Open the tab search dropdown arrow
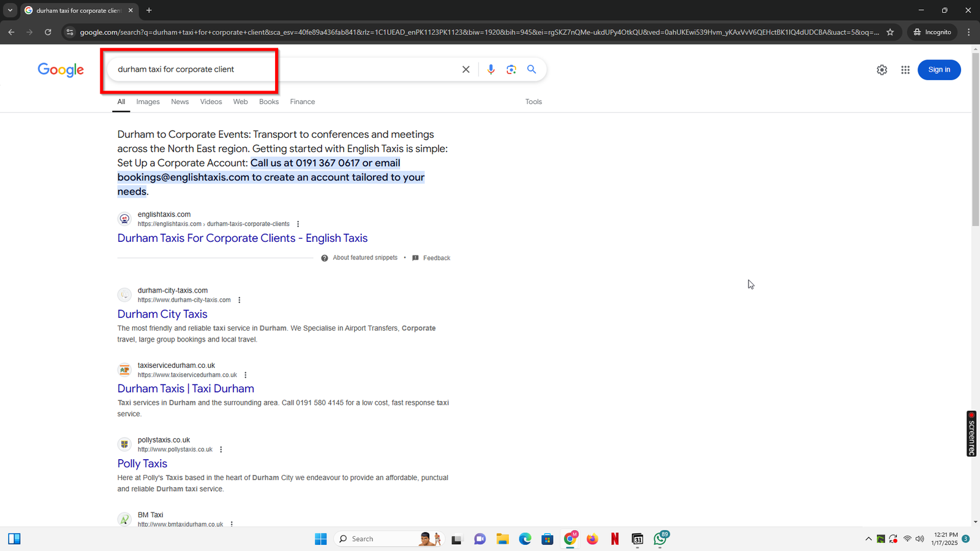This screenshot has height=551, width=980. coord(10,10)
